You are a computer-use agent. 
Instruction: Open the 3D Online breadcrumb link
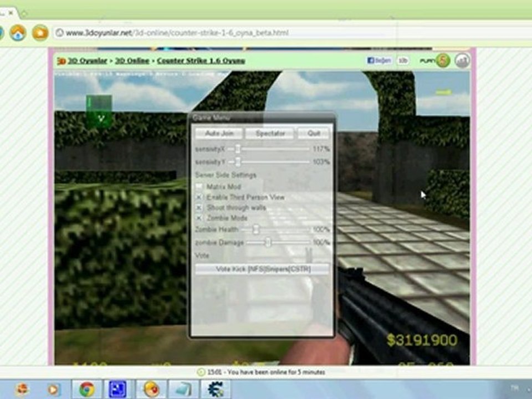[x=132, y=61]
